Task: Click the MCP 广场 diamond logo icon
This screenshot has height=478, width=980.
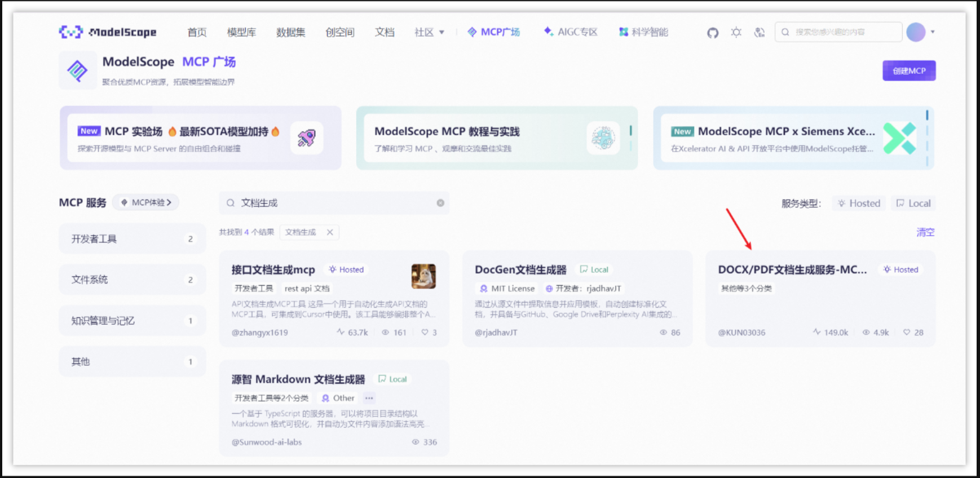Action: click(77, 70)
